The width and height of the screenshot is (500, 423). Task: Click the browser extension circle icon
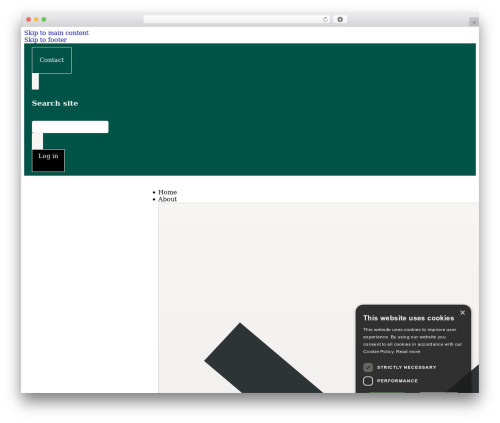tap(340, 19)
